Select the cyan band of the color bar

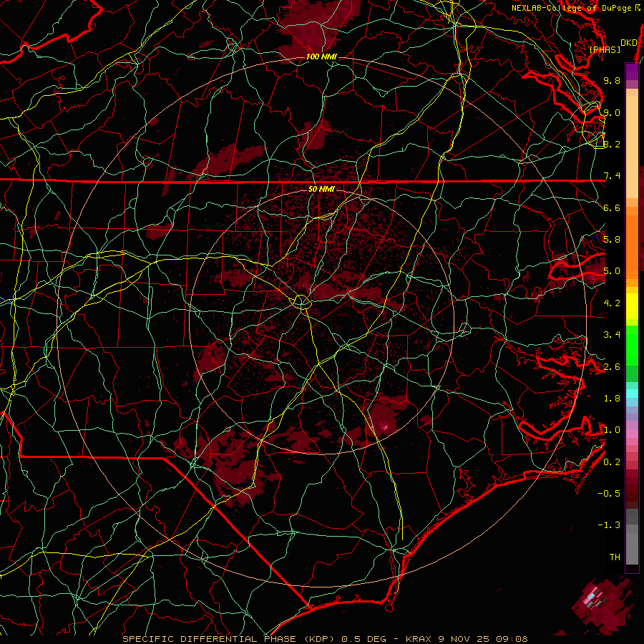[x=632, y=393]
